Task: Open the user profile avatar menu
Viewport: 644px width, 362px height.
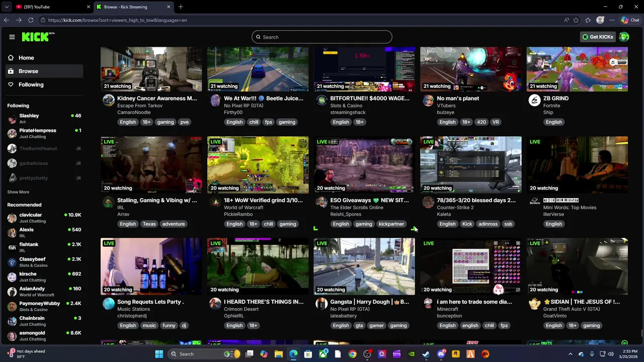Action: click(x=624, y=37)
